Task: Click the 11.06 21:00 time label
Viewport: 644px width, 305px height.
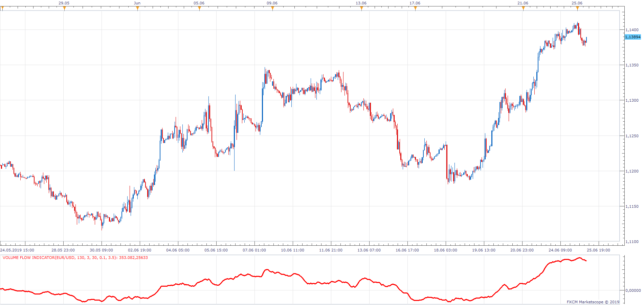Action: coord(331,250)
